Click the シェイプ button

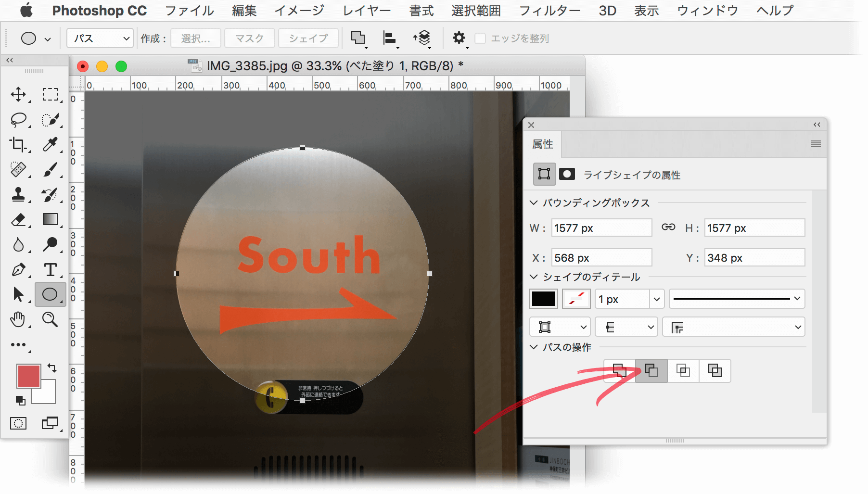click(308, 38)
